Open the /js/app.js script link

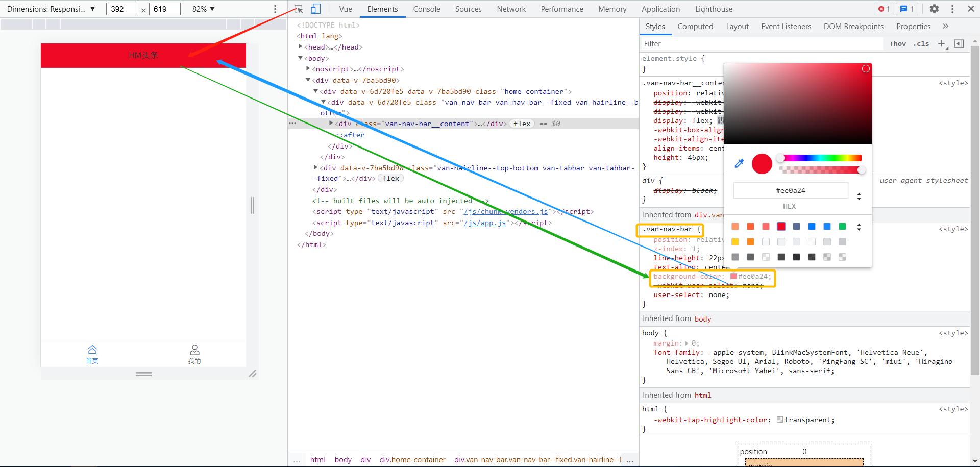[485, 223]
